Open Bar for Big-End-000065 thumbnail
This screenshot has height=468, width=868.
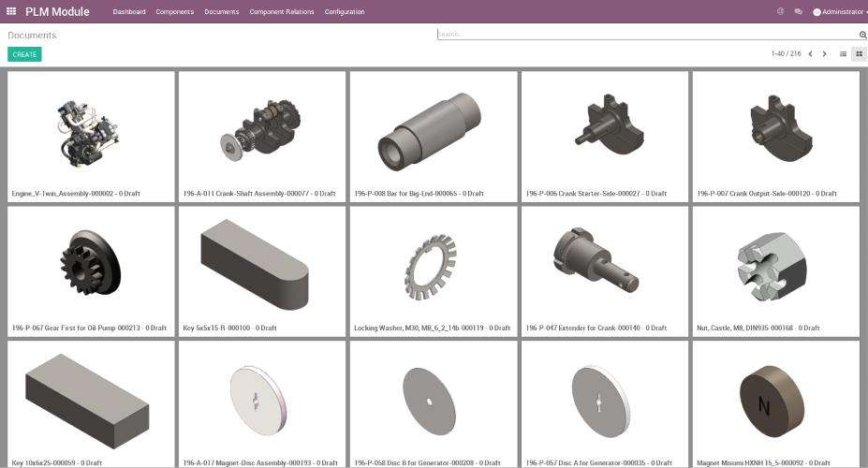click(x=430, y=132)
